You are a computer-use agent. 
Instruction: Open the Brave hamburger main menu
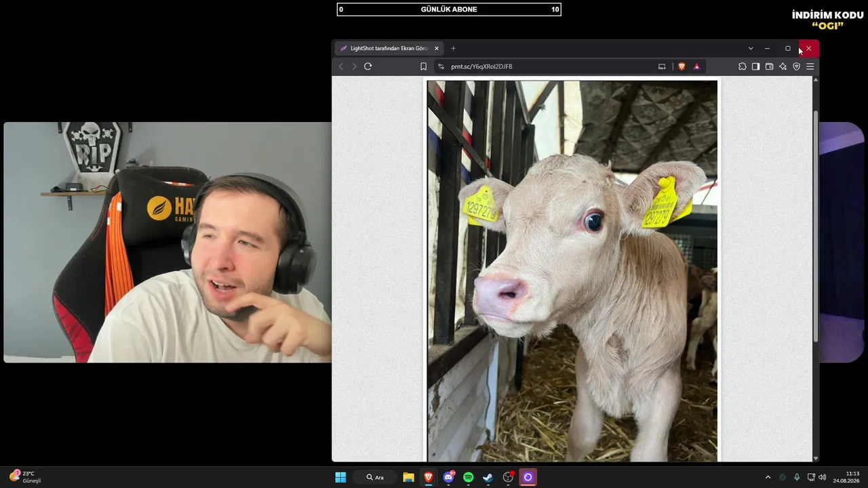(810, 66)
